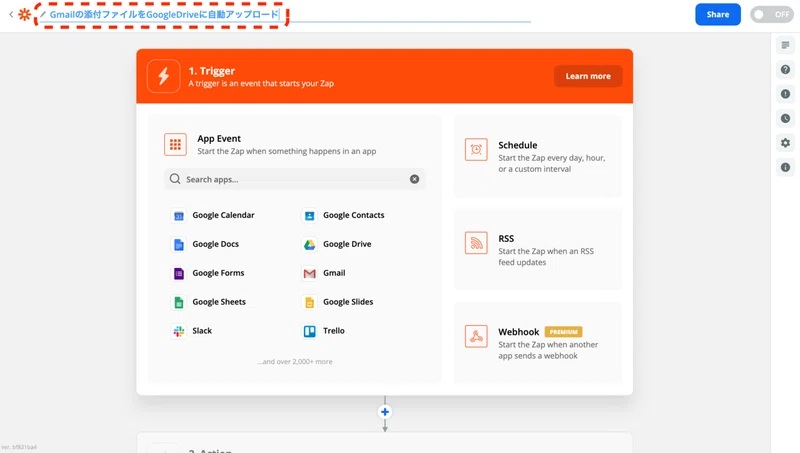Select the Webhook trigger title

(518, 332)
